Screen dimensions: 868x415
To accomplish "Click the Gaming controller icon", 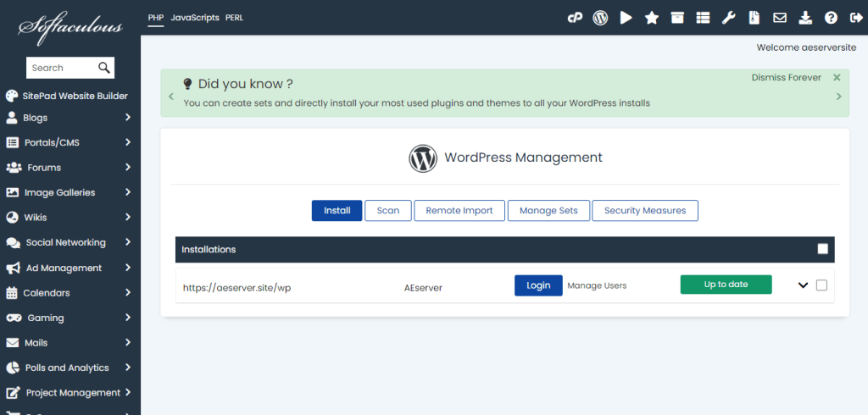I will 14,318.
